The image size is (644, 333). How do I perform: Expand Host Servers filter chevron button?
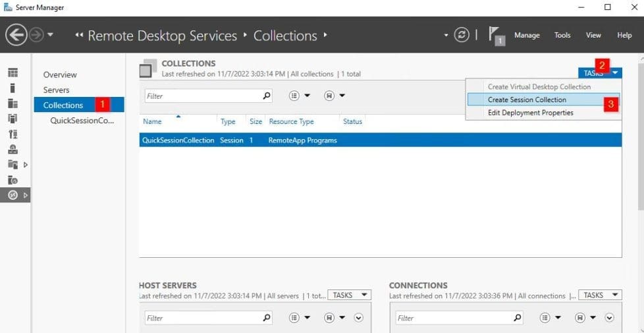tap(359, 318)
